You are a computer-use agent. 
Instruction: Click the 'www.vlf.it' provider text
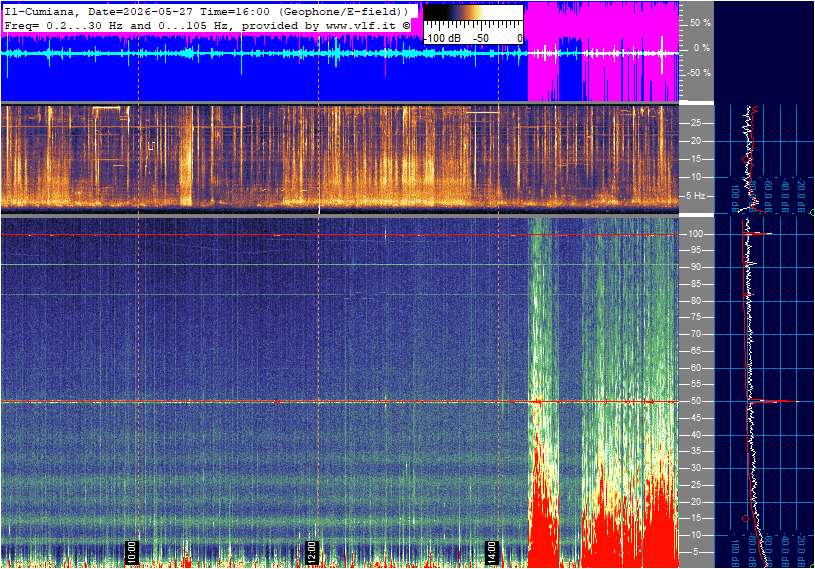tap(363, 25)
